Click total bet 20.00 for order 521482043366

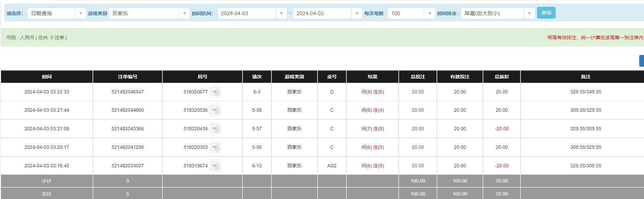pyautogui.click(x=418, y=129)
